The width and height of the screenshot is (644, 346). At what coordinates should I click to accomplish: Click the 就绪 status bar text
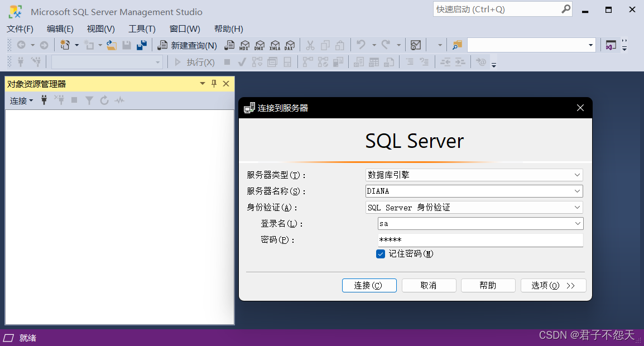click(27, 338)
